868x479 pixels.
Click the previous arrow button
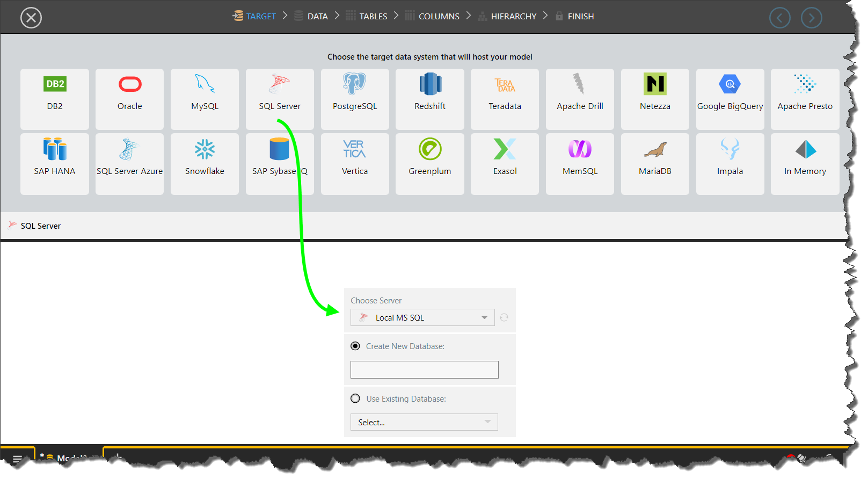779,18
